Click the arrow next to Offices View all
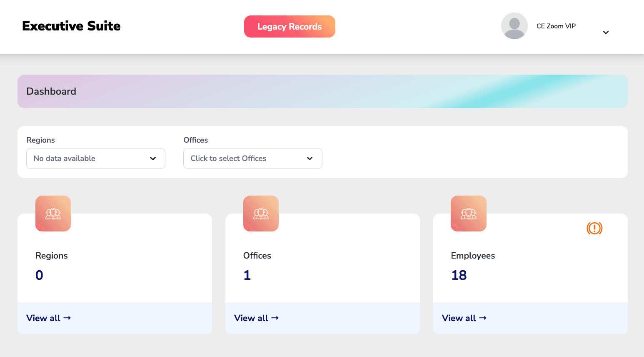This screenshot has width=644, height=357. (275, 318)
